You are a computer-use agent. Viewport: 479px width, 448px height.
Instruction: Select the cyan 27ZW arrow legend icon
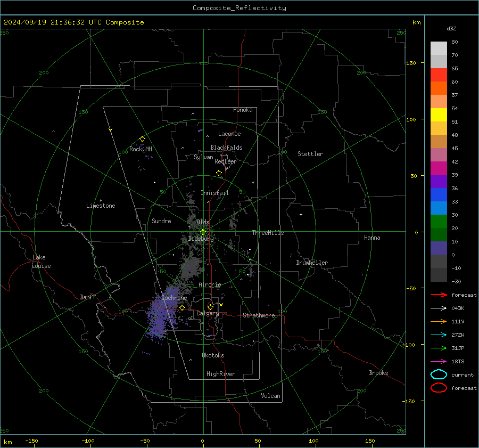(439, 335)
